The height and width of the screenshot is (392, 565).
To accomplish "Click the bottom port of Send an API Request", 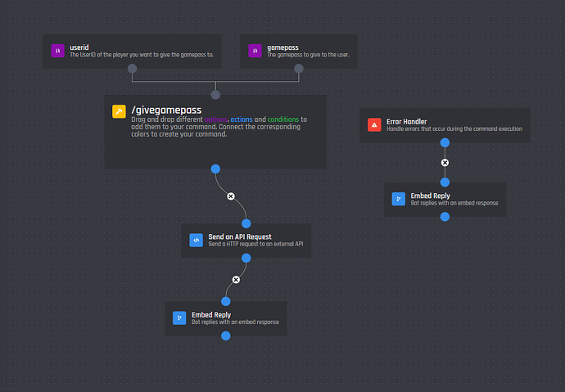I will coord(246,258).
